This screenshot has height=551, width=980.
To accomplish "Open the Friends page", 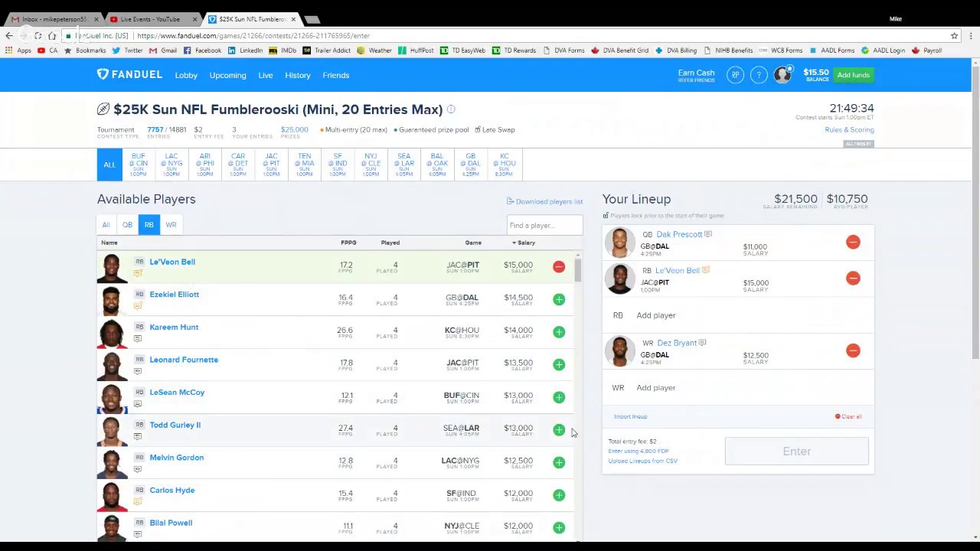I will 336,75.
